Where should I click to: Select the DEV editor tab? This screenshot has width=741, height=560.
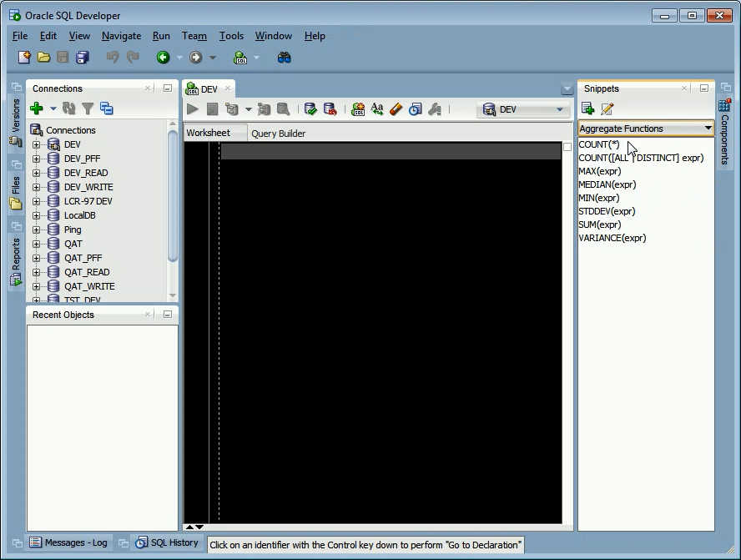(209, 88)
